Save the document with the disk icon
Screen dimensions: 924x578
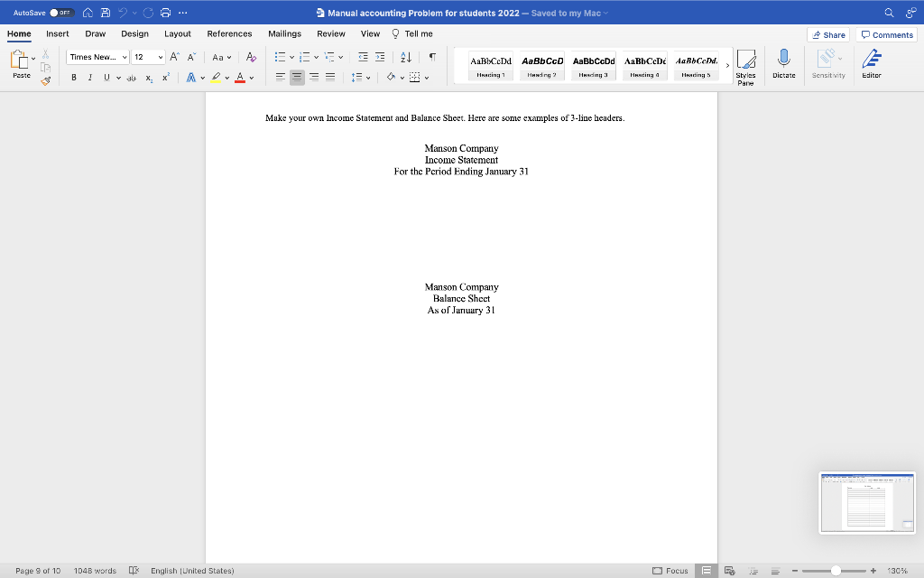[106, 13]
